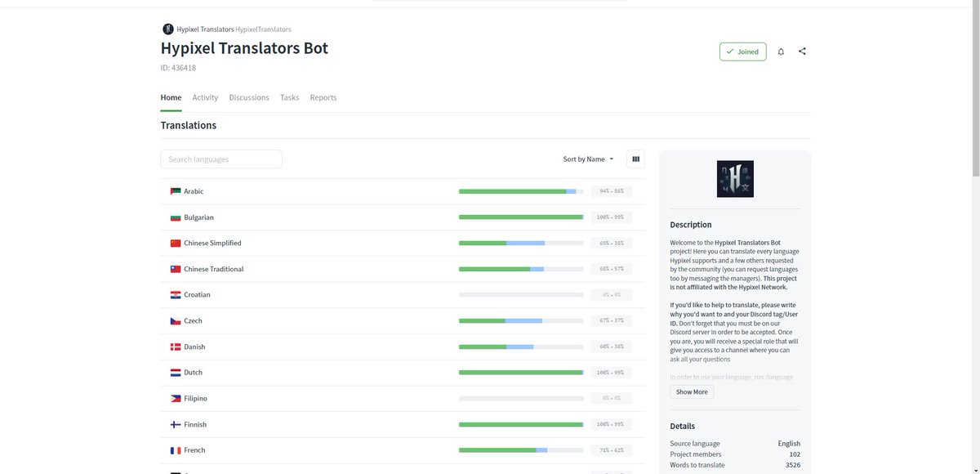Click the Words to translate value 3526
Screen dimensions: 980x474
click(x=793, y=465)
